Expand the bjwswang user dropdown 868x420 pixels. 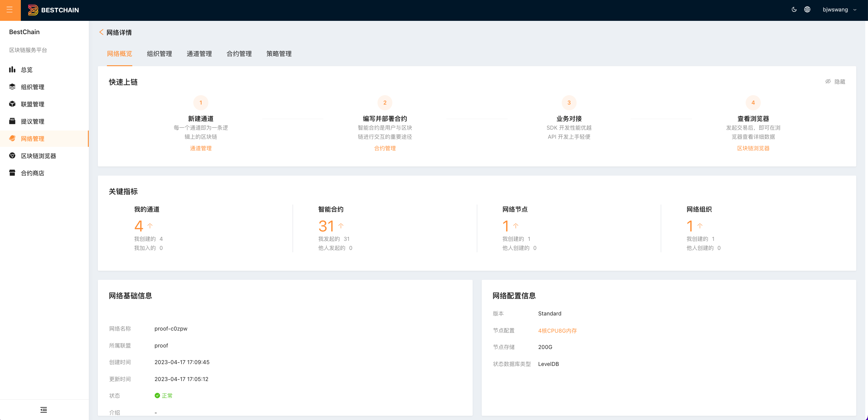pos(840,9)
